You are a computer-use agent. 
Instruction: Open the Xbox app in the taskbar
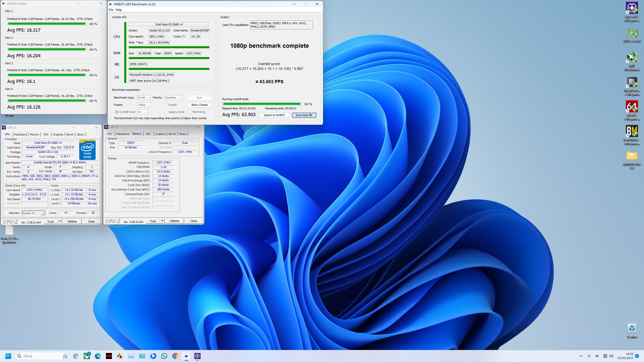point(87,356)
